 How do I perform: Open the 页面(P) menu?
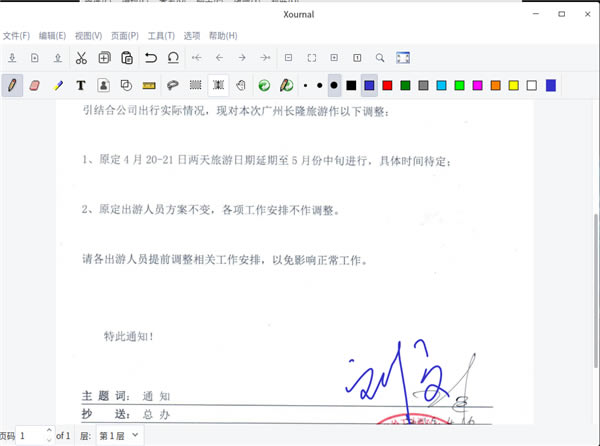(125, 36)
